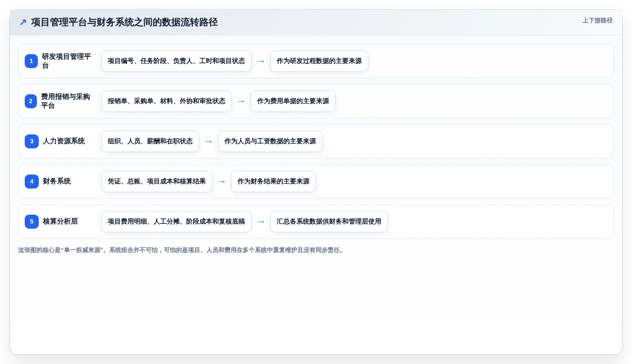Click the box 汇总各系统数据供财务和管理层使用

click(x=329, y=222)
